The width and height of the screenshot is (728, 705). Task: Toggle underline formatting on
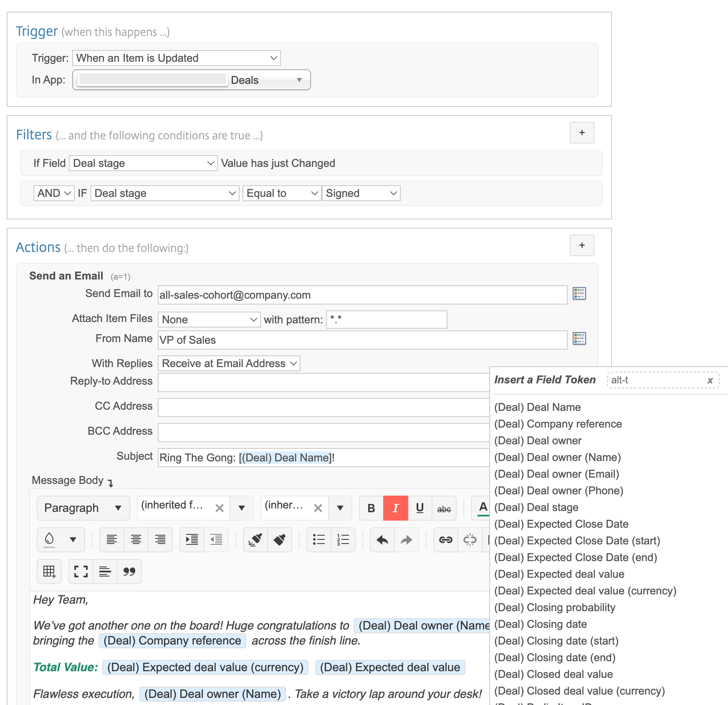(x=420, y=508)
